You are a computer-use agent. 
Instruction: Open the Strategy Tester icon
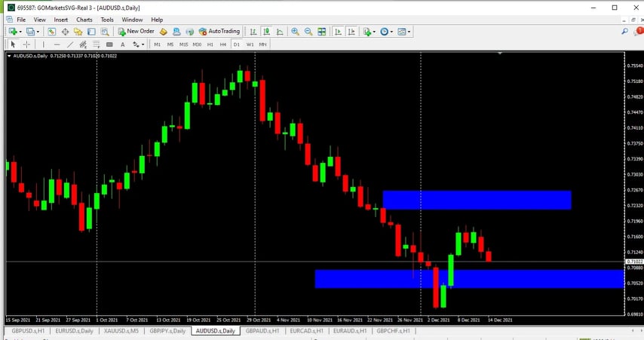point(105,32)
